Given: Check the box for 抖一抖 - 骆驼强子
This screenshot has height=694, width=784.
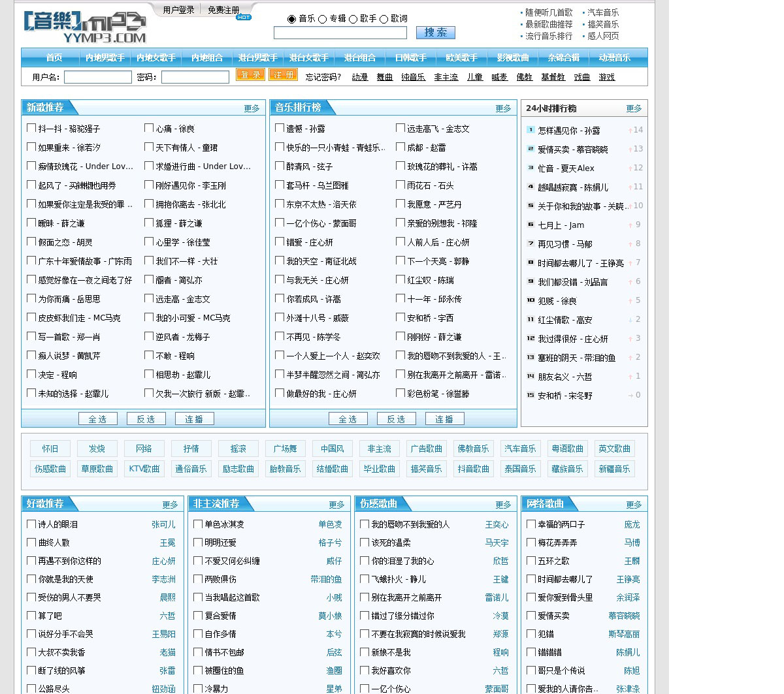Looking at the screenshot, I should (31, 128).
